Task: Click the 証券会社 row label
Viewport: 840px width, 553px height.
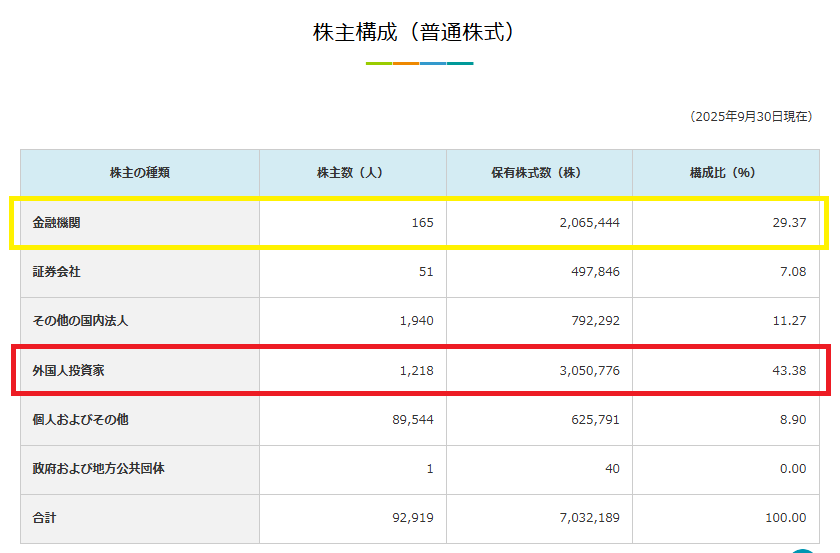Action: tap(57, 271)
